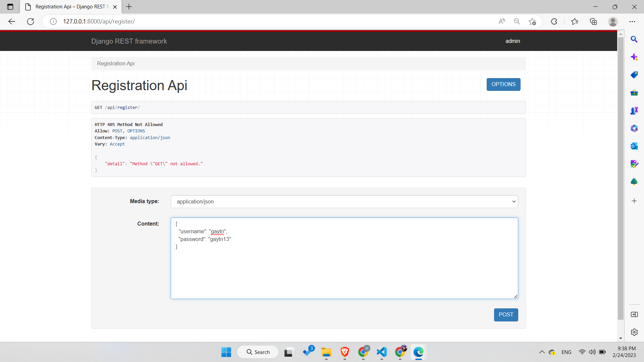644x362 pixels.
Task: Open the Extensions puzzle icon
Action: (554, 21)
